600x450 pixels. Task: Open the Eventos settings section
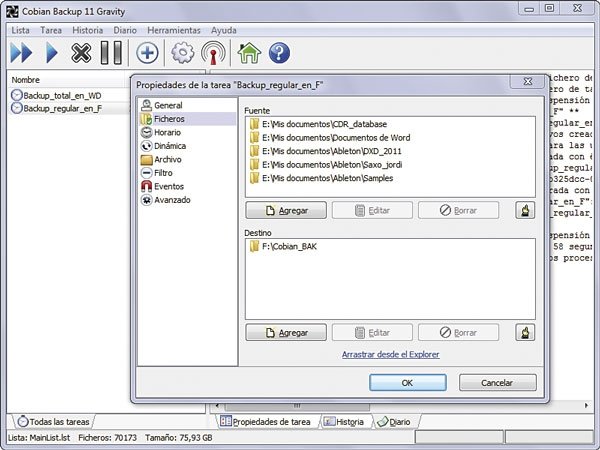[x=162, y=186]
